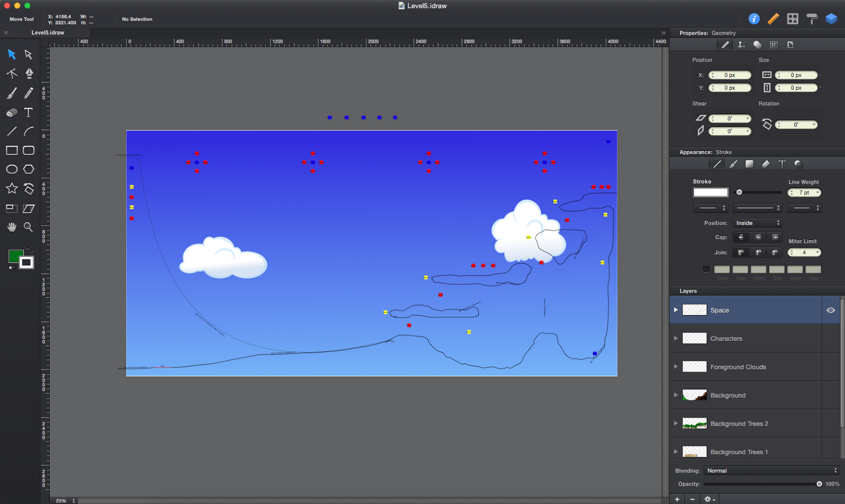Open the Fill appearance tab
The width and height of the screenshot is (845, 504).
[749, 164]
